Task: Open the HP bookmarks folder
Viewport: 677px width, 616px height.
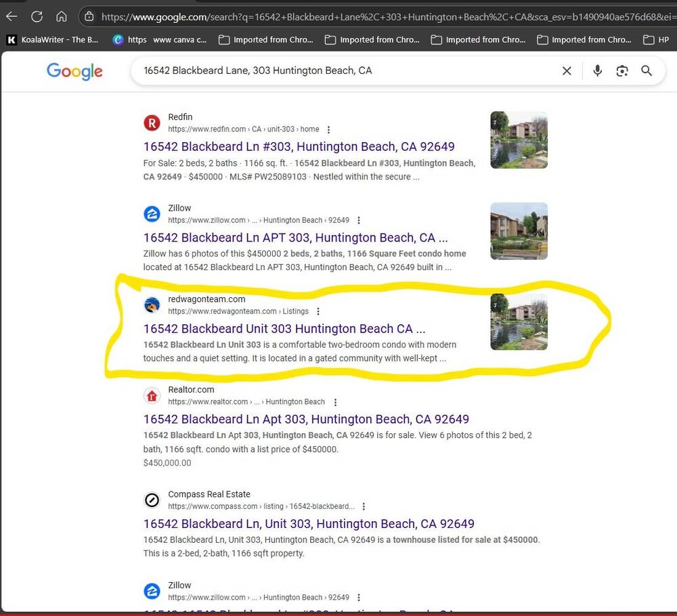Action: pos(656,40)
